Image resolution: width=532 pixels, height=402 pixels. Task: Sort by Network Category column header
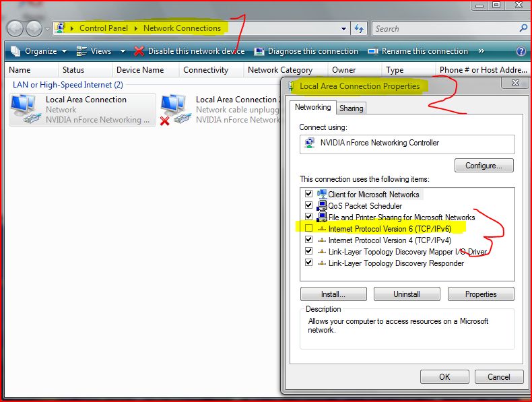click(286, 70)
